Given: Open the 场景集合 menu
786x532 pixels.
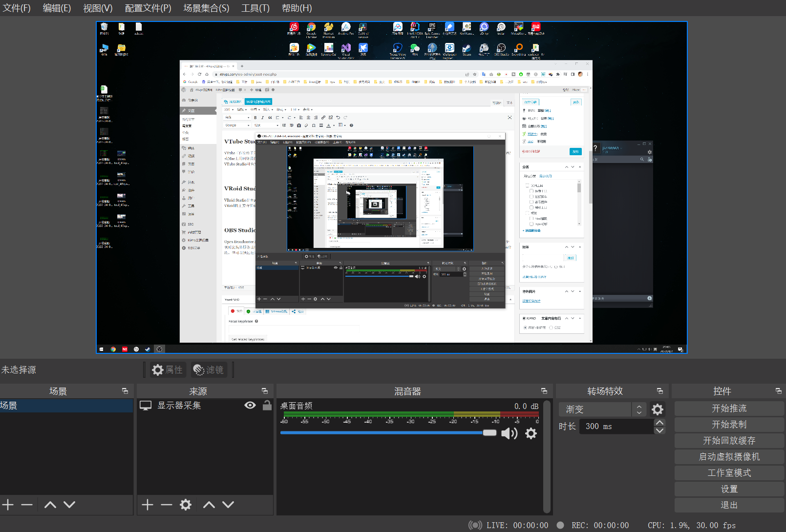Looking at the screenshot, I should click(x=206, y=8).
